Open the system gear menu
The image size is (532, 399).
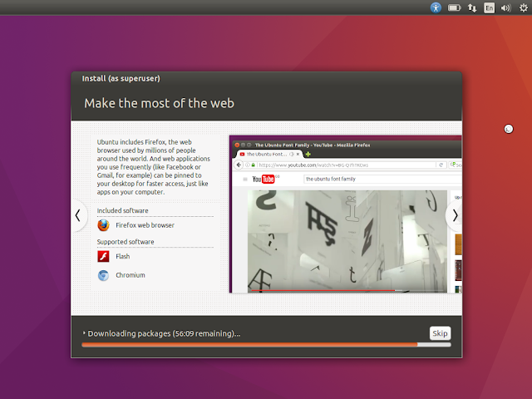point(524,7)
